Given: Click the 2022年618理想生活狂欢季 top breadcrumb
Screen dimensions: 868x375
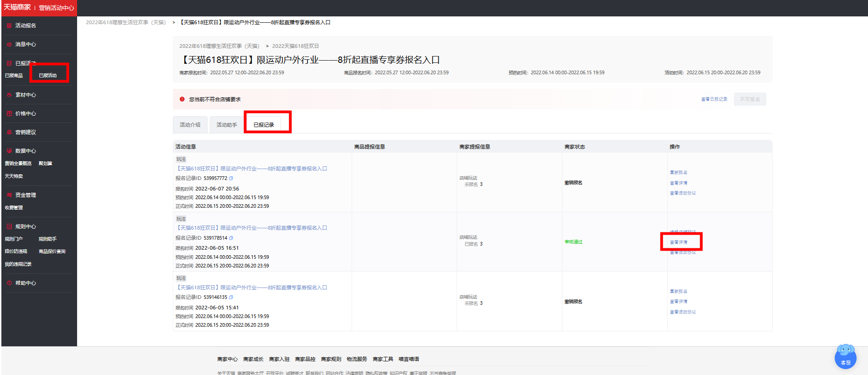Looking at the screenshot, I should pyautogui.click(x=126, y=22).
